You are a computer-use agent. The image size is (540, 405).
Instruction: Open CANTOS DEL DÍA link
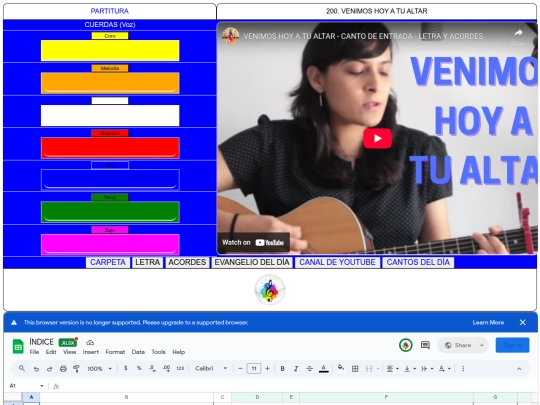pos(418,262)
